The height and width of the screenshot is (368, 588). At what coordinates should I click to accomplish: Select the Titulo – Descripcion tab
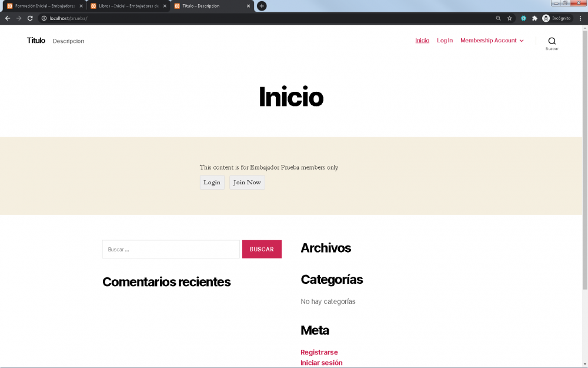(212, 6)
